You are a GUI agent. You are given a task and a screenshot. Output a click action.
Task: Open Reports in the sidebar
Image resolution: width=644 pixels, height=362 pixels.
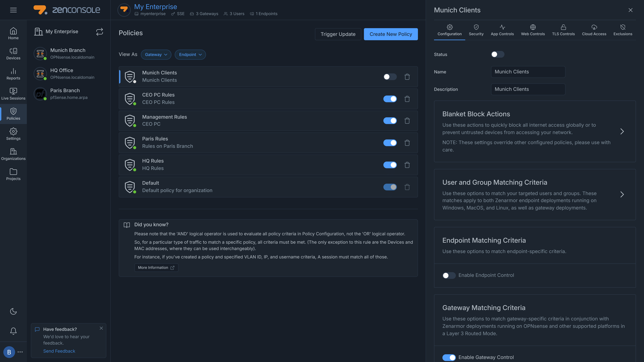coord(13,74)
